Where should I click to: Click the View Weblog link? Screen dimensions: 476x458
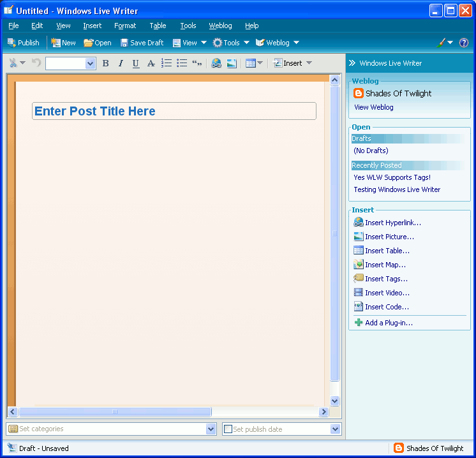tap(374, 107)
